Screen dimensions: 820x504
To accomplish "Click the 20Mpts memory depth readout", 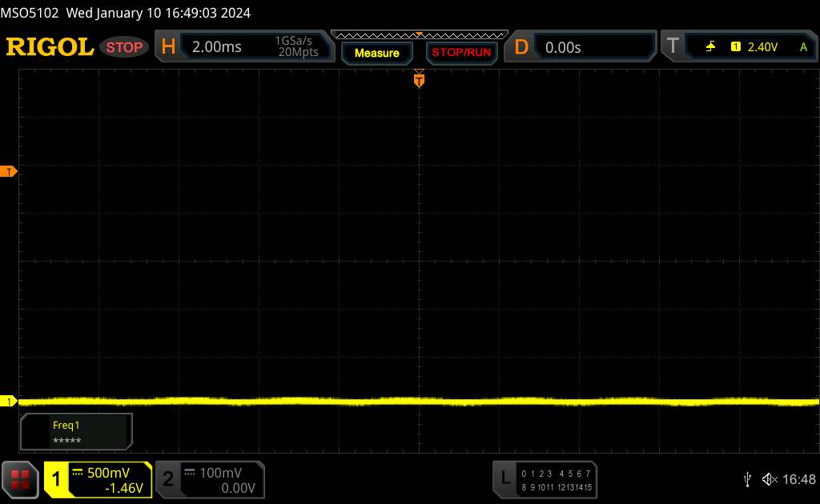I will coord(298,52).
